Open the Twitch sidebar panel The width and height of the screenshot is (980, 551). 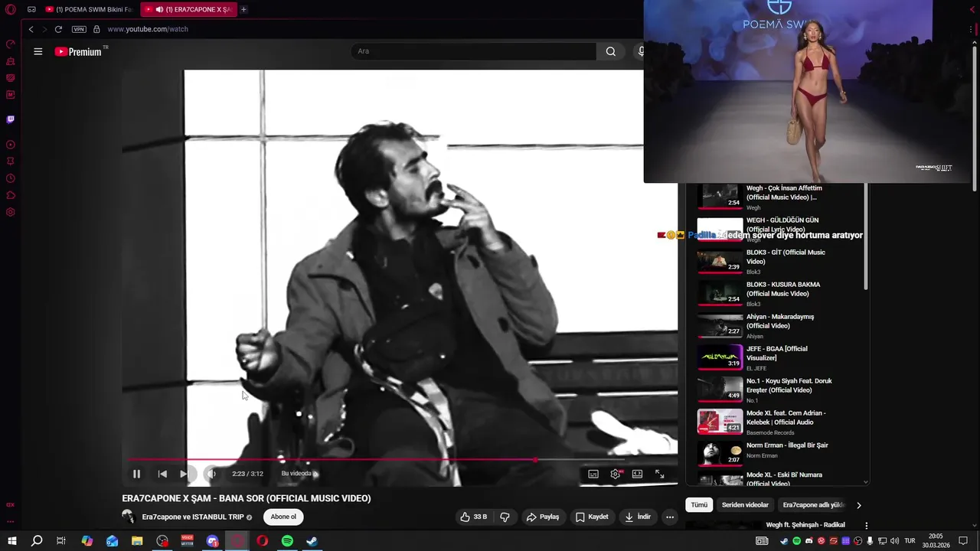11,119
